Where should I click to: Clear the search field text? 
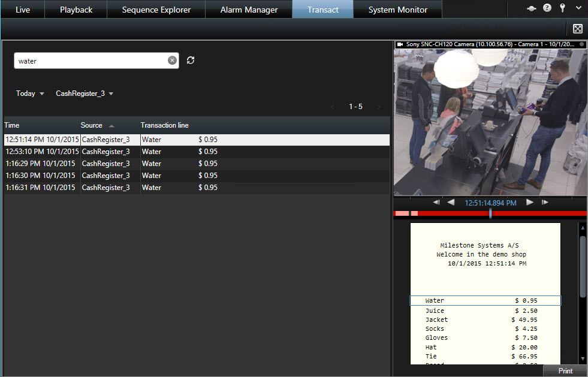pyautogui.click(x=172, y=61)
